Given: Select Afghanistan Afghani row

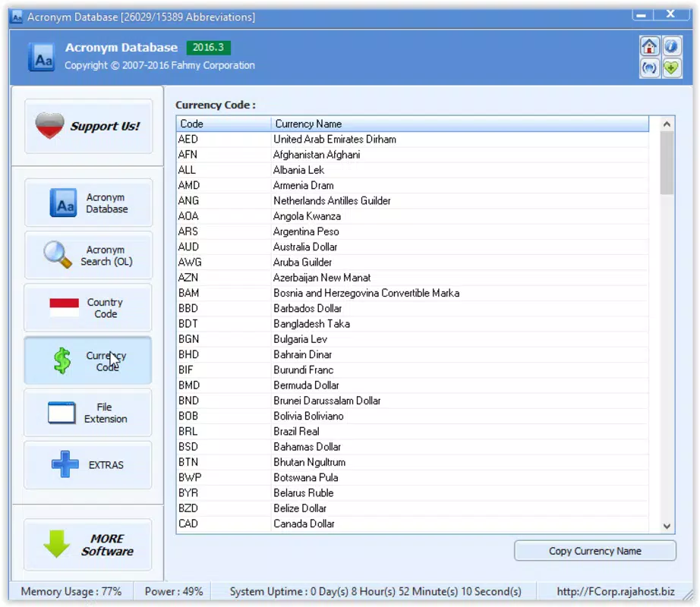Looking at the screenshot, I should click(x=412, y=155).
